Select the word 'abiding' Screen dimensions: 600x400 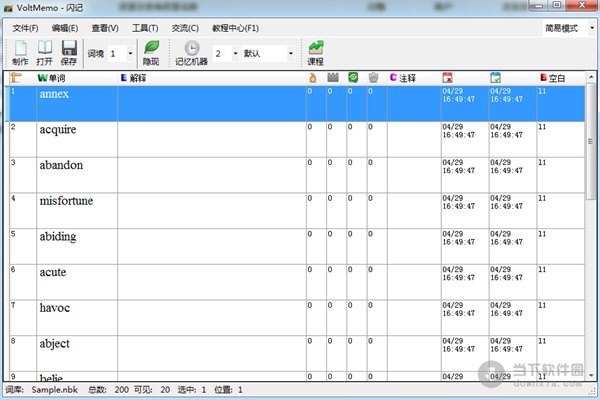tap(58, 237)
